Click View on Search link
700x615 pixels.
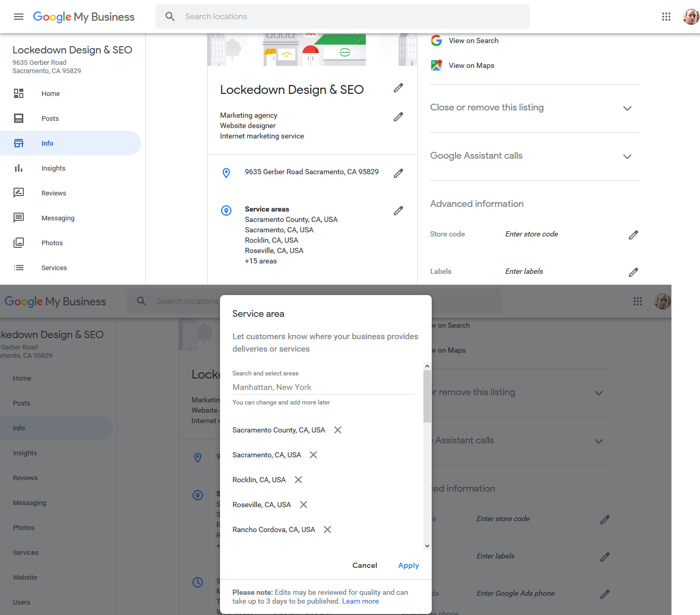(x=474, y=40)
